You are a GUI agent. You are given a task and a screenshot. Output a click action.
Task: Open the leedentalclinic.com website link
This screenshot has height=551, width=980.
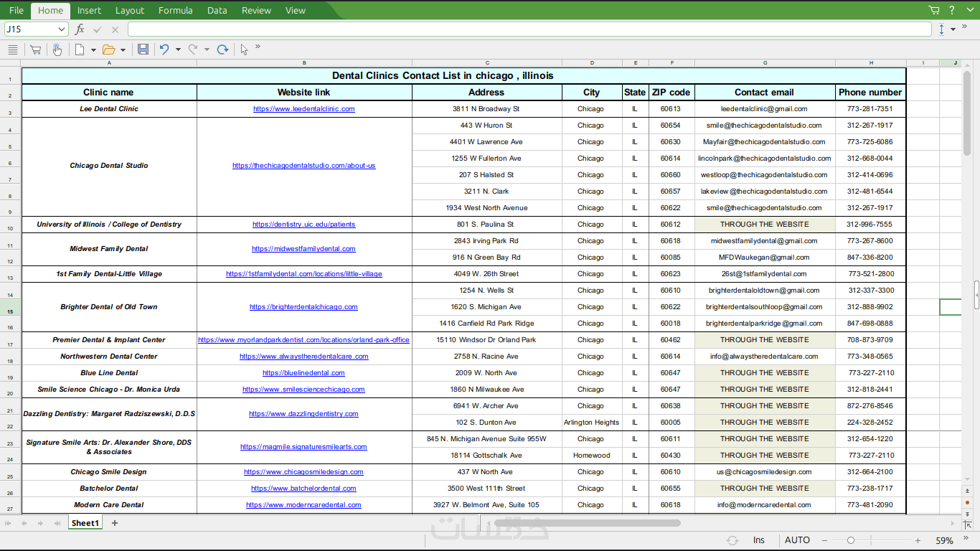304,109
